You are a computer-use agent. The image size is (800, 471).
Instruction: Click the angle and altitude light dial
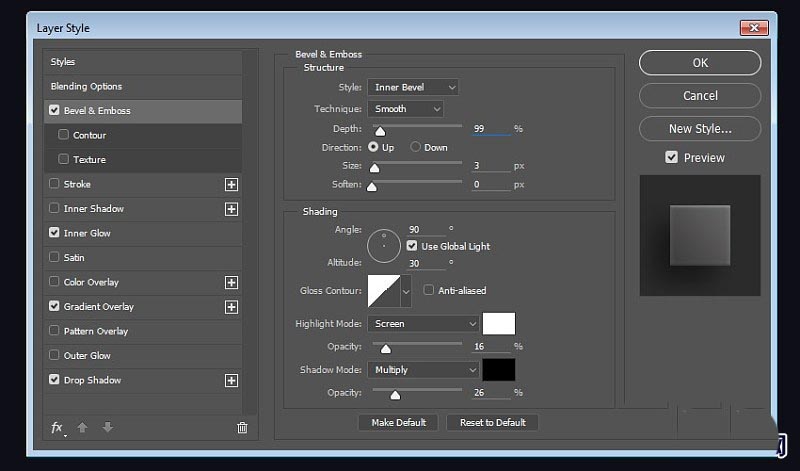tap(384, 246)
